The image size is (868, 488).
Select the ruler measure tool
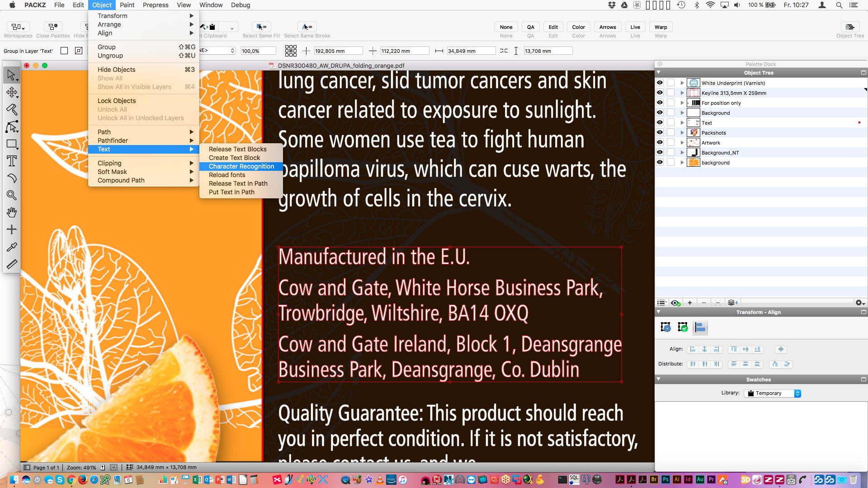[x=11, y=264]
